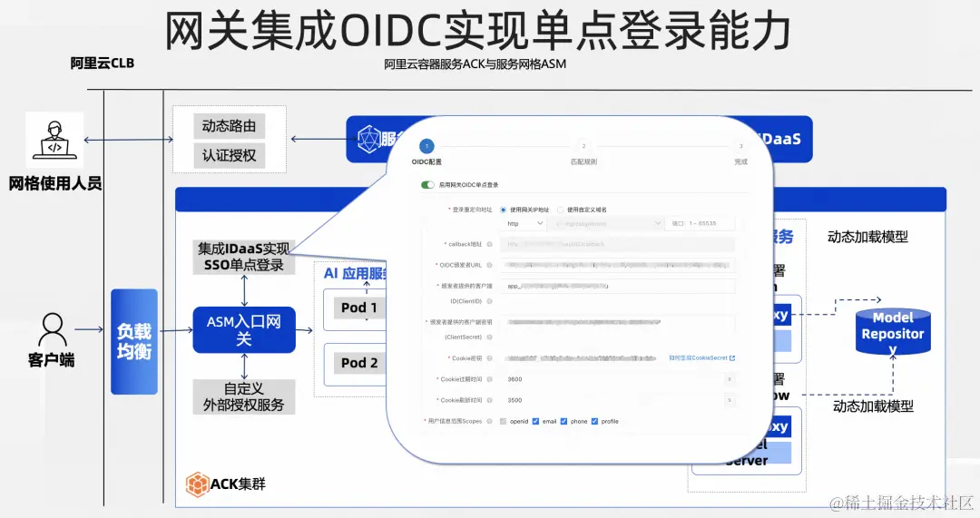Image resolution: width=980 pixels, height=518 pixels.
Task: Uncheck the email scope checkbox
Action: 535,421
